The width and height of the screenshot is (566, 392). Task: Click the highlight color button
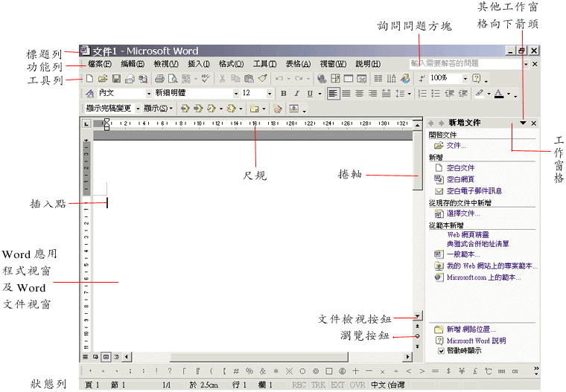point(480,94)
